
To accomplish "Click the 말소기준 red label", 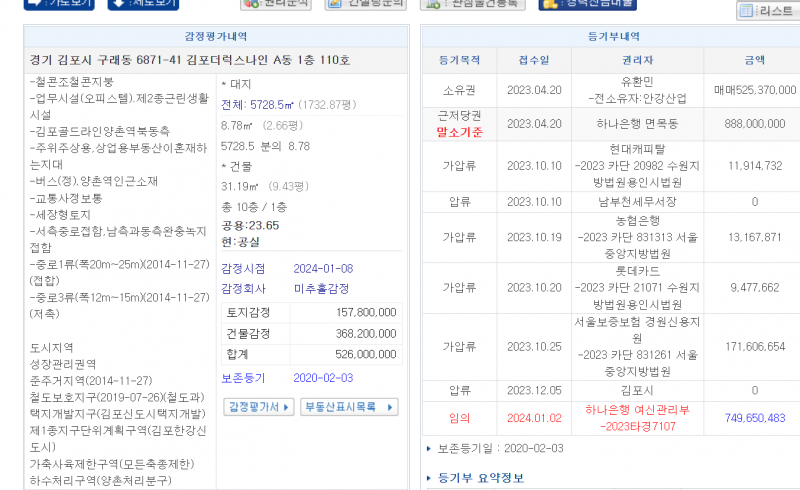I will (x=460, y=131).
